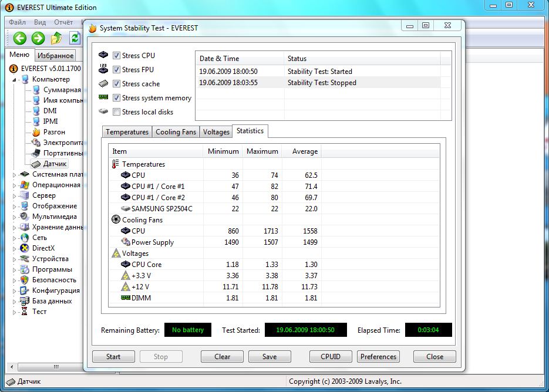549x392 pixels.
Task: Expand the Системная плата node
Action: pos(14,175)
